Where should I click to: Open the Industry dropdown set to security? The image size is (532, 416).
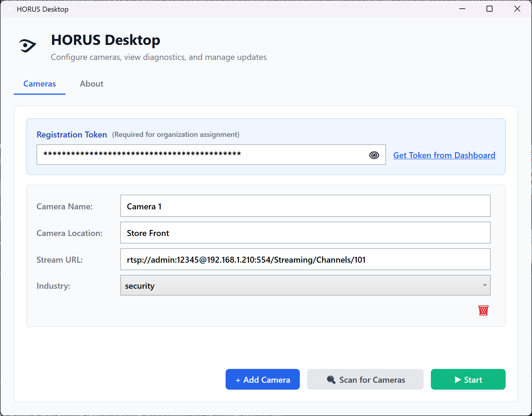[305, 285]
